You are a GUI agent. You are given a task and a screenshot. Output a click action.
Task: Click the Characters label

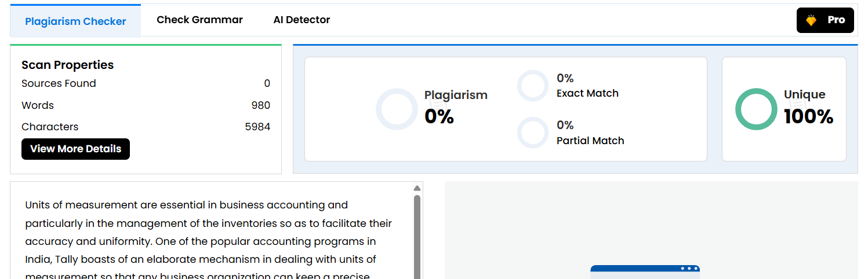pyautogui.click(x=50, y=127)
